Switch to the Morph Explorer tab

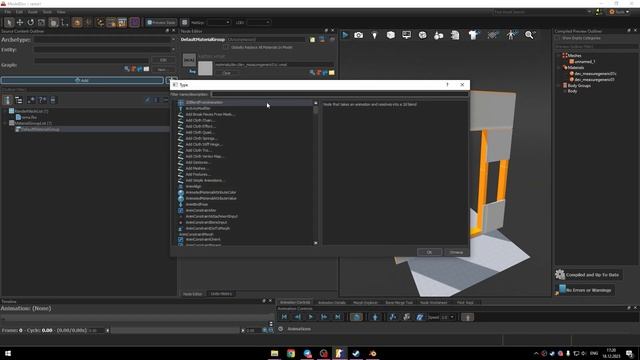tap(365, 302)
